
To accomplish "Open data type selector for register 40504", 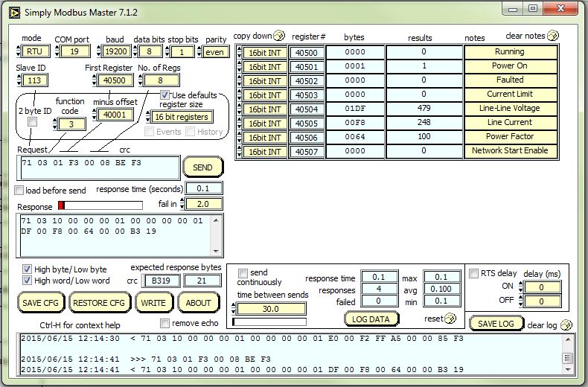I will [239, 109].
